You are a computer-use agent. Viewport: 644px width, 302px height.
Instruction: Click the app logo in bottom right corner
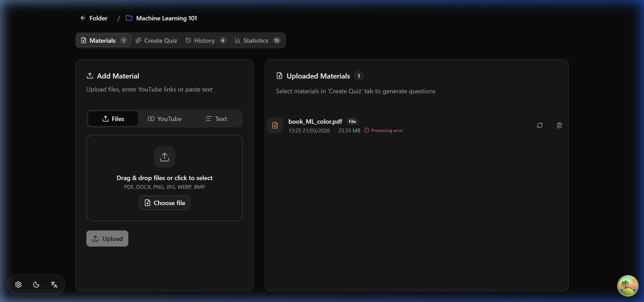628,286
